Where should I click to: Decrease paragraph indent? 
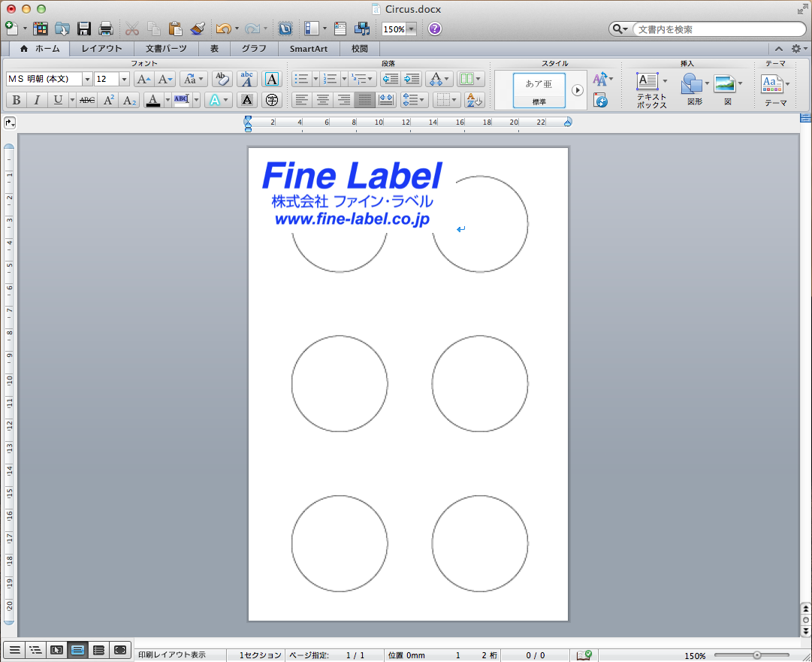(x=391, y=79)
